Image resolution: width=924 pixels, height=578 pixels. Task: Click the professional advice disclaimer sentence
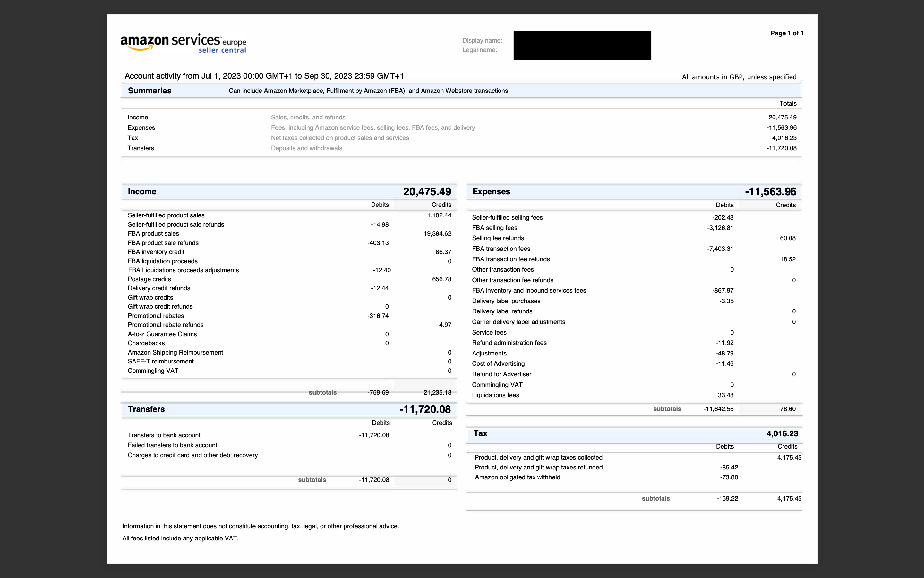point(261,526)
